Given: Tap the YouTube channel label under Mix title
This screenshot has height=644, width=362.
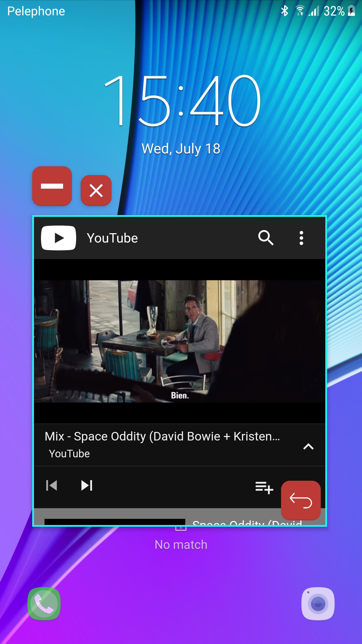Looking at the screenshot, I should pyautogui.click(x=69, y=454).
